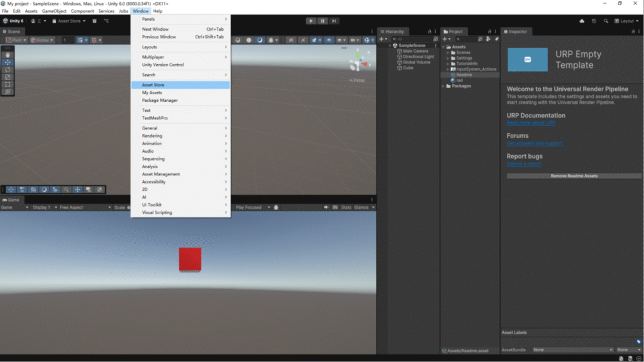The width and height of the screenshot is (644, 362).
Task: Open the Rendering submenu
Action: 180,136
